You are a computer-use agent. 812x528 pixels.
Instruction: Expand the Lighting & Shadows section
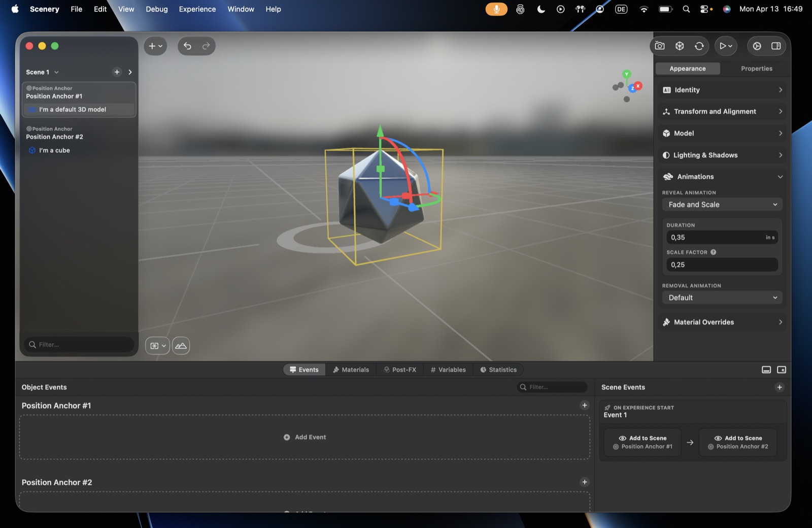(x=722, y=155)
